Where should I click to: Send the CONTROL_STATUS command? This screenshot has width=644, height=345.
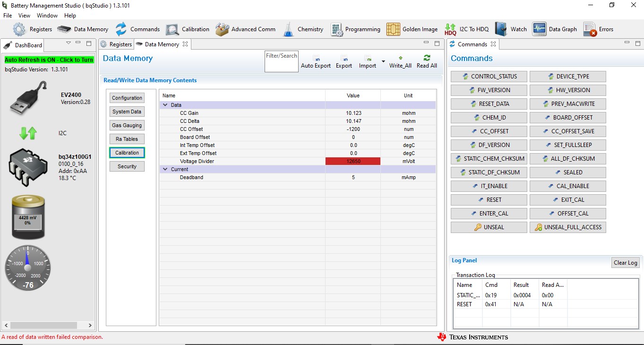(x=489, y=77)
